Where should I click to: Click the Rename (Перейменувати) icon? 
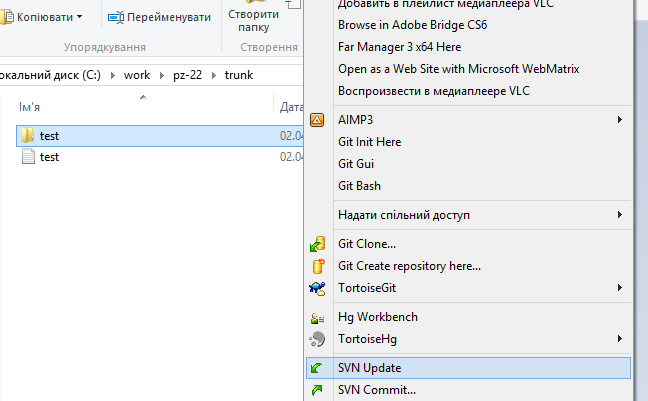(x=116, y=17)
